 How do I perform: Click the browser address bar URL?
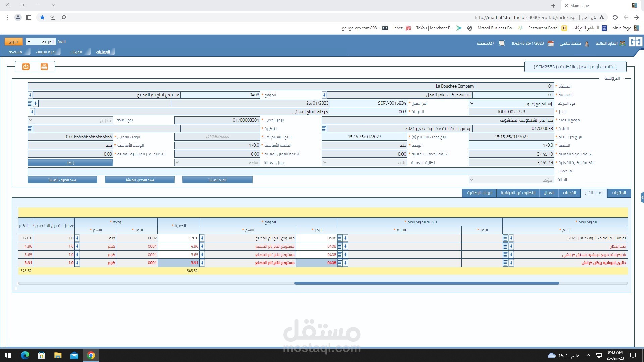(x=525, y=17)
